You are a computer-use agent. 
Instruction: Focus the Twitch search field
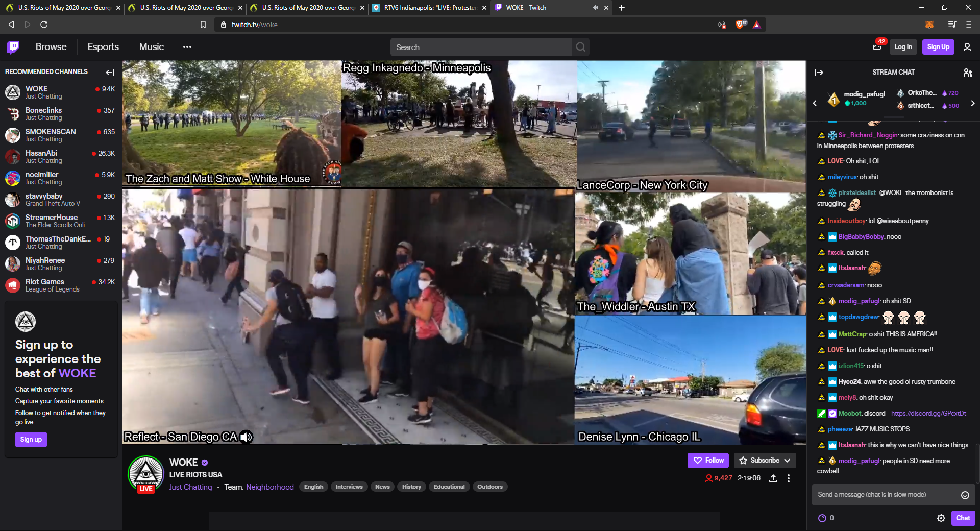481,47
